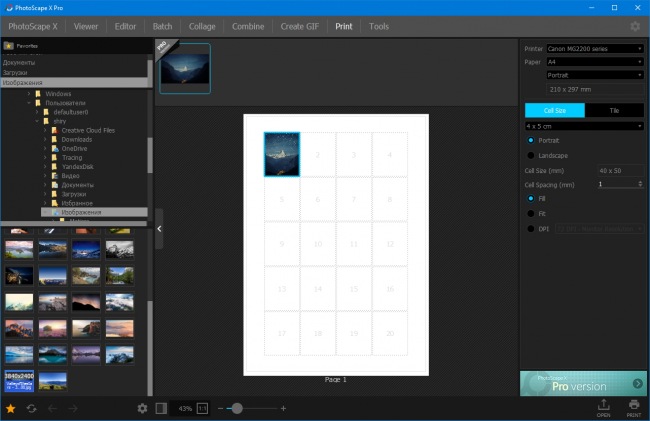
Task: Go forward with the right arrow icon
Action: [73, 409]
